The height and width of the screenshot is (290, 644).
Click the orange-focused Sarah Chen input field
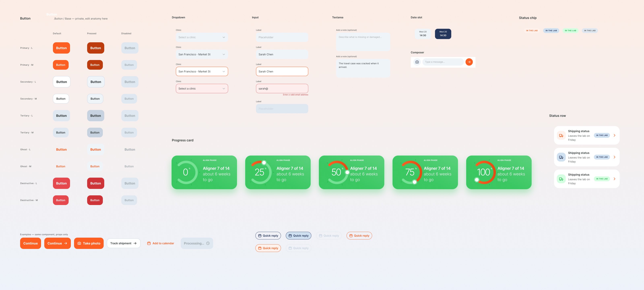(282, 71)
